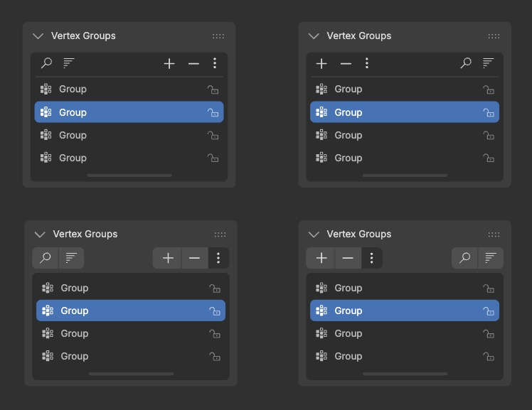
Task: Toggle lock on highlighted Group in bottom-left panel
Action: [215, 311]
